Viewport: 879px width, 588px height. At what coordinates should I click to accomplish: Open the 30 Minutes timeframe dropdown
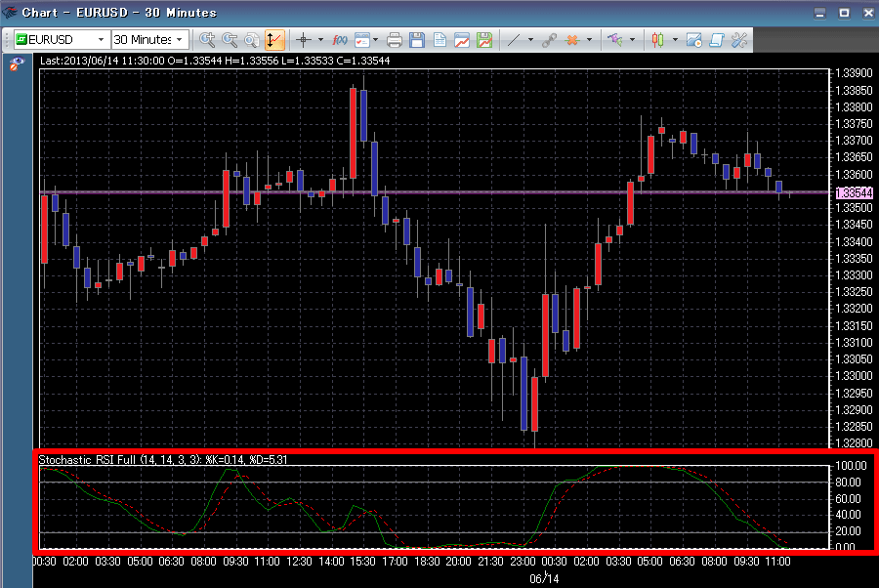180,40
